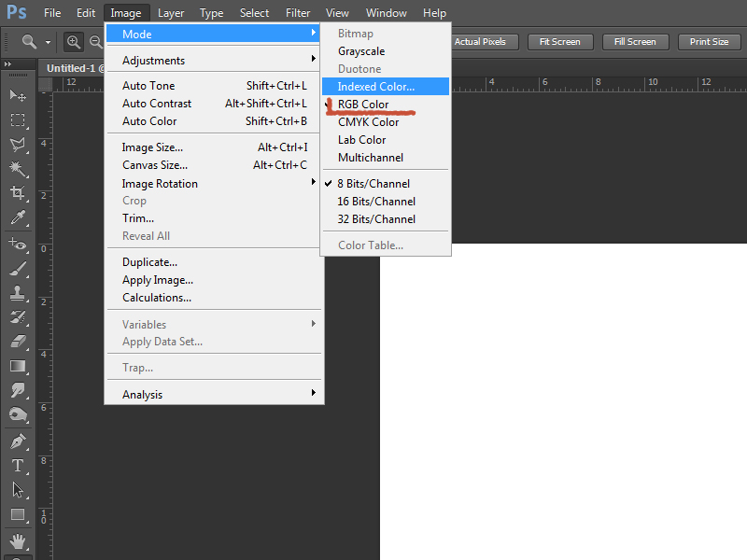The height and width of the screenshot is (560, 747).
Task: Open the View menu
Action: (x=337, y=13)
